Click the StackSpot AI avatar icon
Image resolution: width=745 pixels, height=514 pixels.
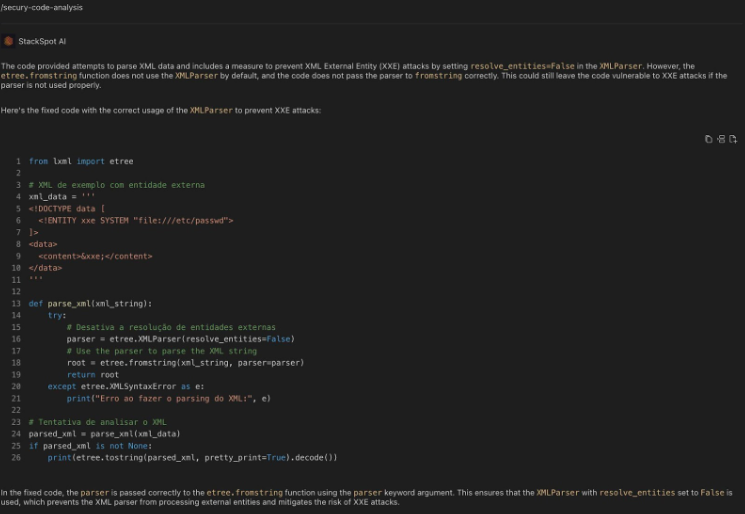pyautogui.click(x=9, y=41)
